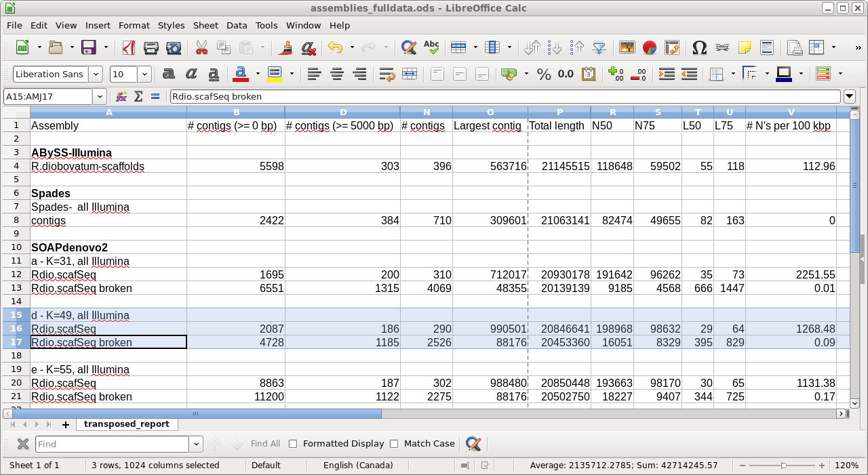Click the Format as Percent icon
Screen dimensions: 868x475
click(544, 74)
